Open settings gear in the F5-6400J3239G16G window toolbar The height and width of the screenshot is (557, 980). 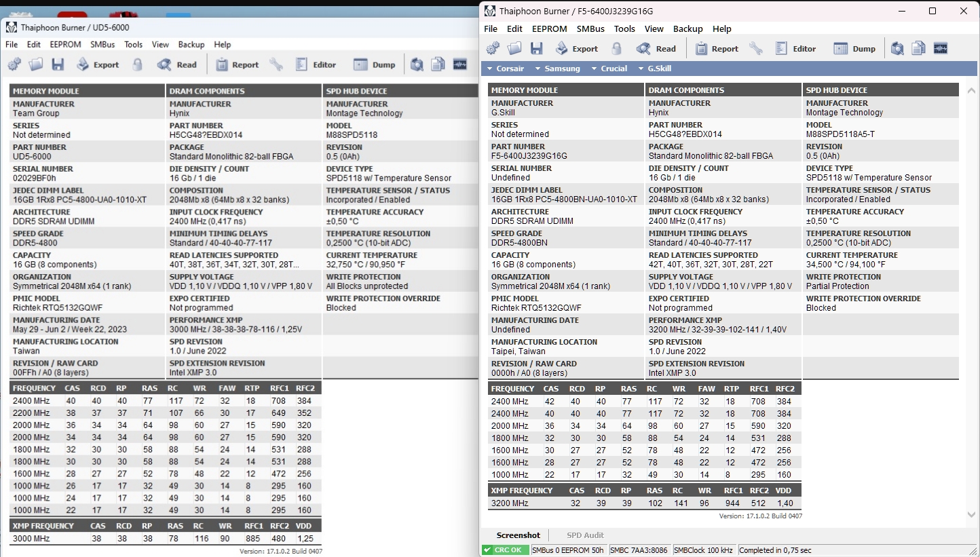493,48
